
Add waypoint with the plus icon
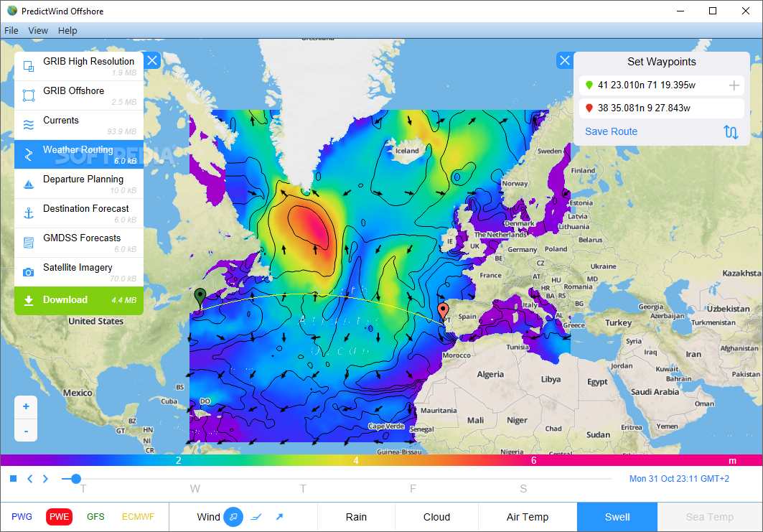click(x=734, y=85)
